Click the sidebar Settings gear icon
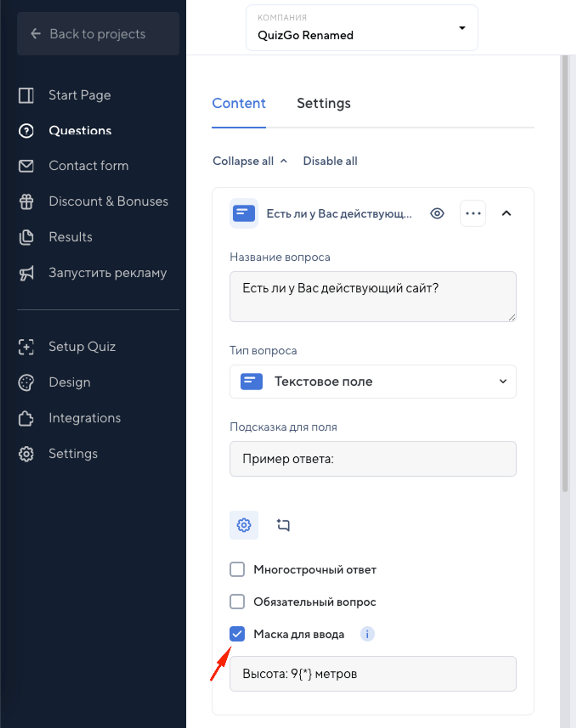576x728 pixels. pyautogui.click(x=26, y=454)
